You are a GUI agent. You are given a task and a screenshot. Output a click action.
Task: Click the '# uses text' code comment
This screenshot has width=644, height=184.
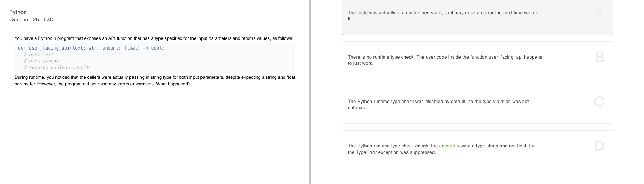click(38, 55)
